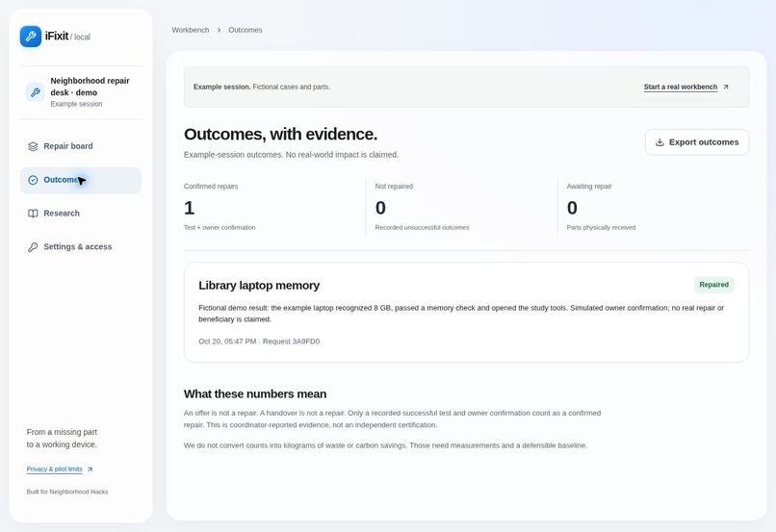Image resolution: width=776 pixels, height=532 pixels.
Task: Open the Repair board page
Action: tap(81, 146)
